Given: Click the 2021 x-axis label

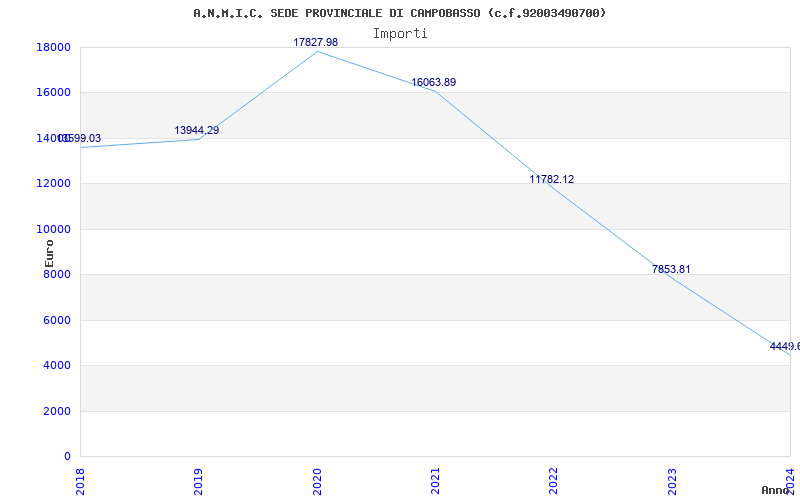Looking at the screenshot, I should (435, 481).
